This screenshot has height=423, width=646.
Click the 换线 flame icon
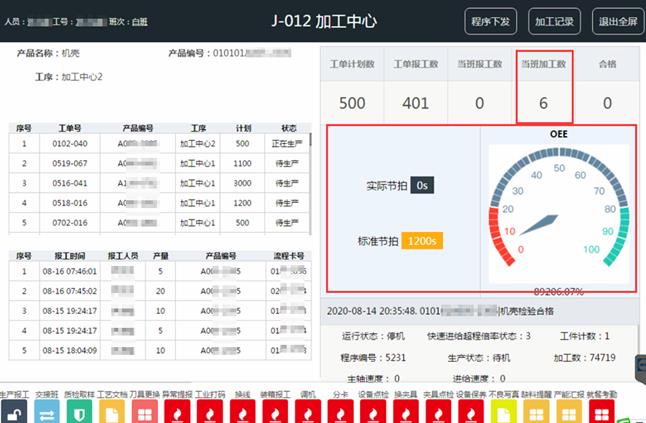(x=243, y=412)
